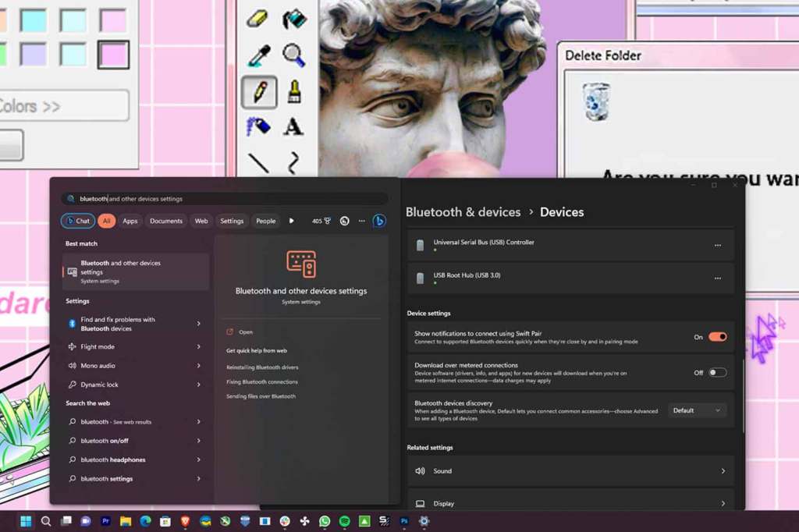Show more filters with the arrow button

coord(292,221)
